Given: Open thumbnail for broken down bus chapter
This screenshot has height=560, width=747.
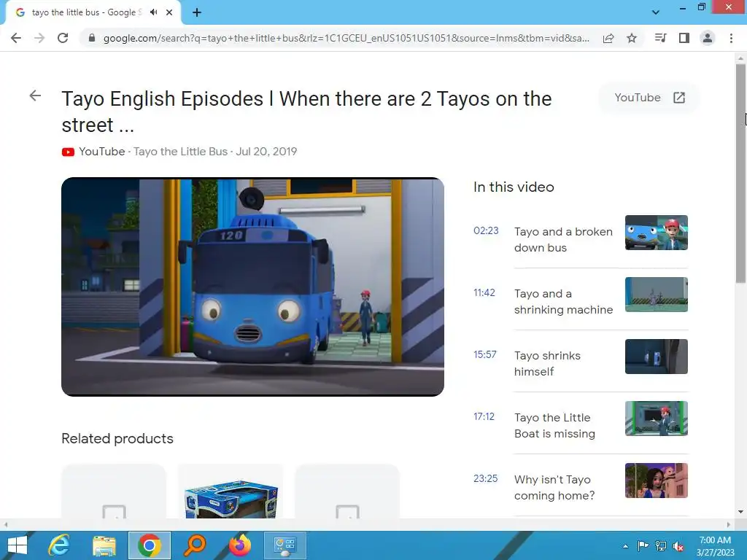Looking at the screenshot, I should [x=657, y=233].
